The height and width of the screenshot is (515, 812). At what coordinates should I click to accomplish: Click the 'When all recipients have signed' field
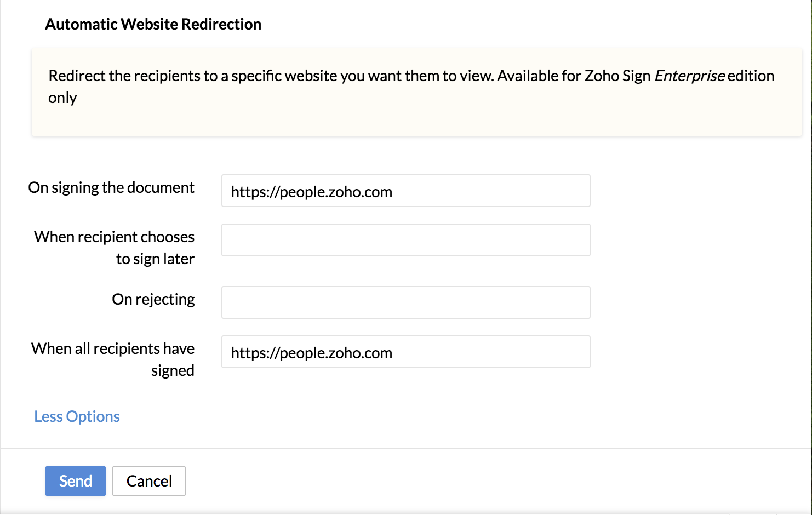[x=405, y=352]
